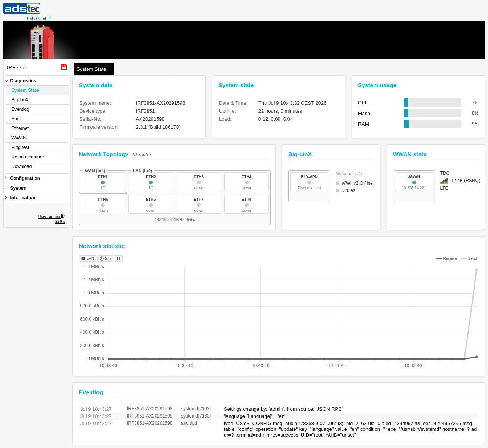488x448 pixels.
Task: Click the User: admin logout link
Action: (x=49, y=216)
